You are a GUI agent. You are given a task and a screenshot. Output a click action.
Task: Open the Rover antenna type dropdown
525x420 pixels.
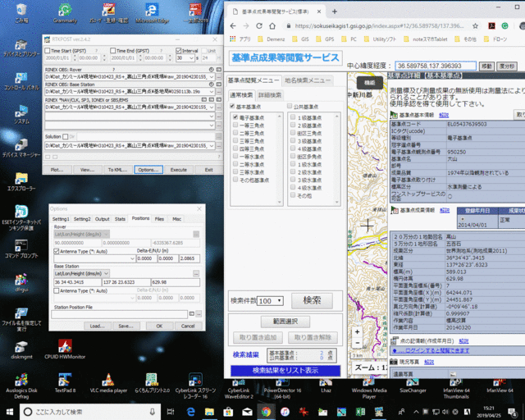click(132, 258)
